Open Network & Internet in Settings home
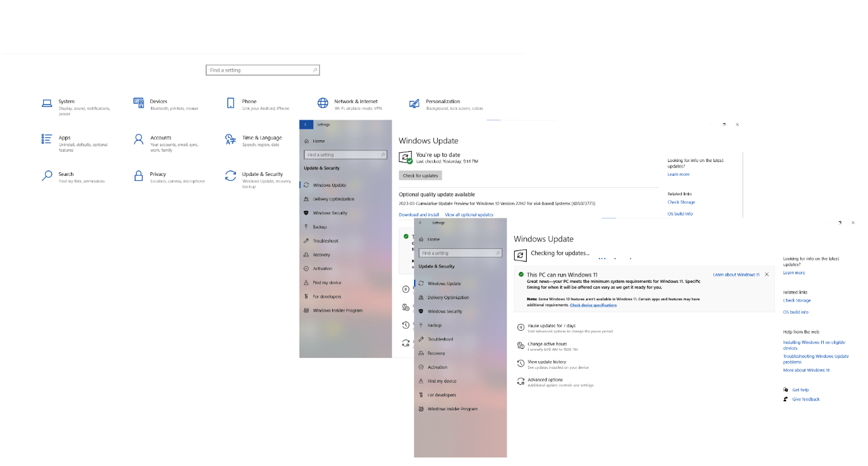 [x=350, y=104]
